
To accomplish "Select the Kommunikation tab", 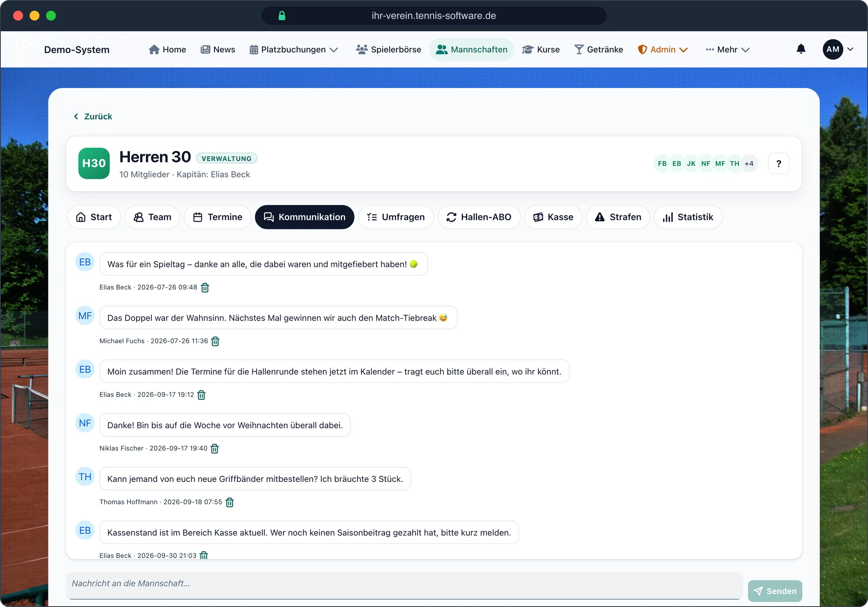I will click(x=305, y=217).
